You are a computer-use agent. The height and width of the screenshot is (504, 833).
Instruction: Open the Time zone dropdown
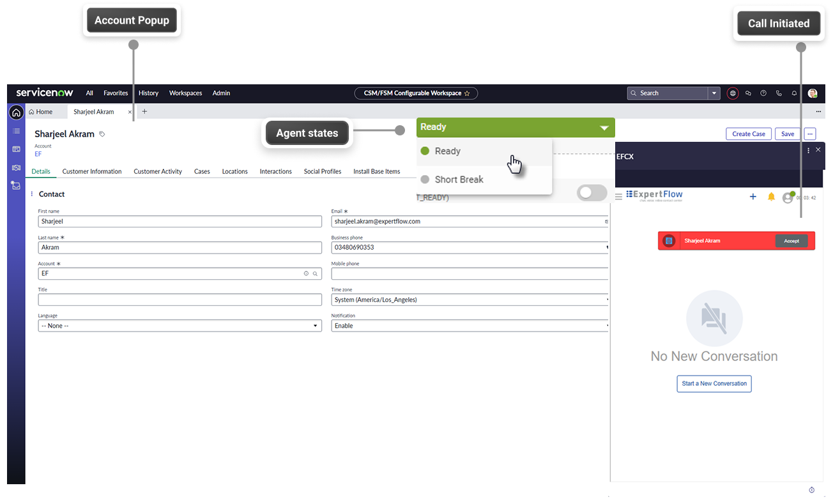470,300
